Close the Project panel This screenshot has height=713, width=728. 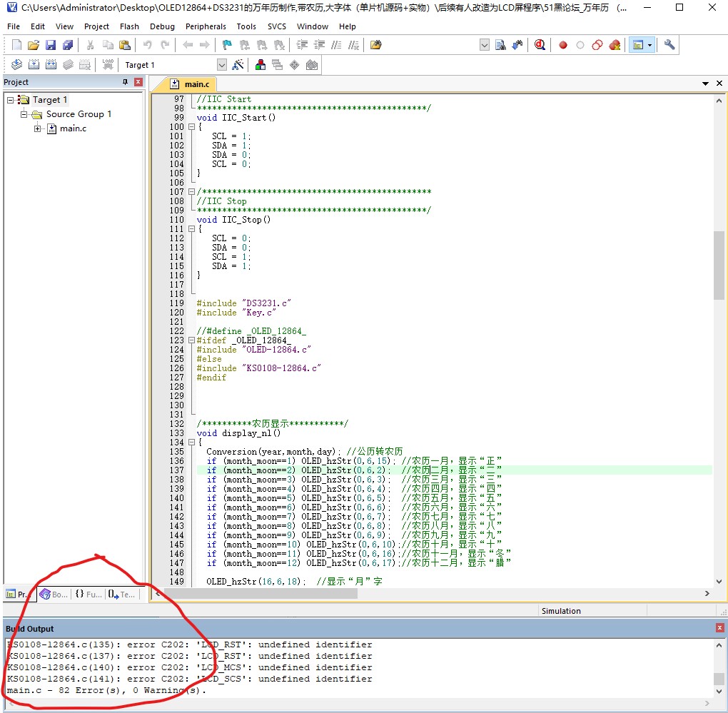tap(138, 81)
